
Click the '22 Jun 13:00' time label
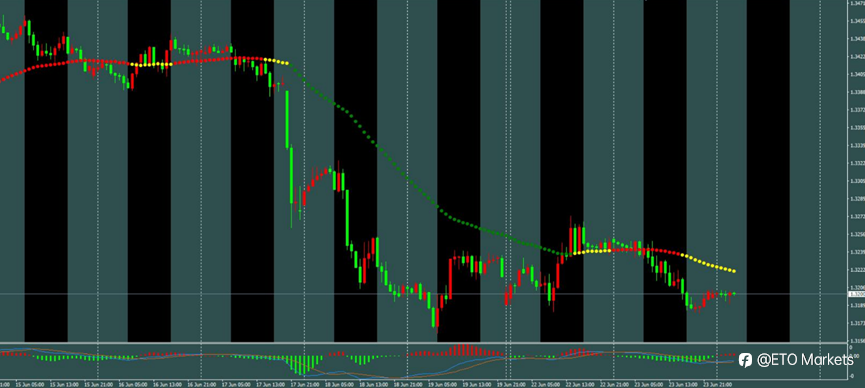pyautogui.click(x=580, y=384)
